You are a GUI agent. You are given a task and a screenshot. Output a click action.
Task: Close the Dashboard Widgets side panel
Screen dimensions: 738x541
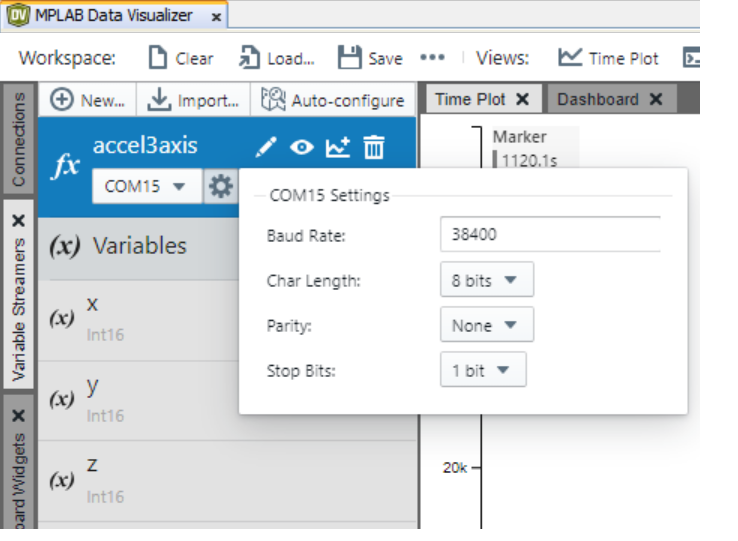point(18,416)
